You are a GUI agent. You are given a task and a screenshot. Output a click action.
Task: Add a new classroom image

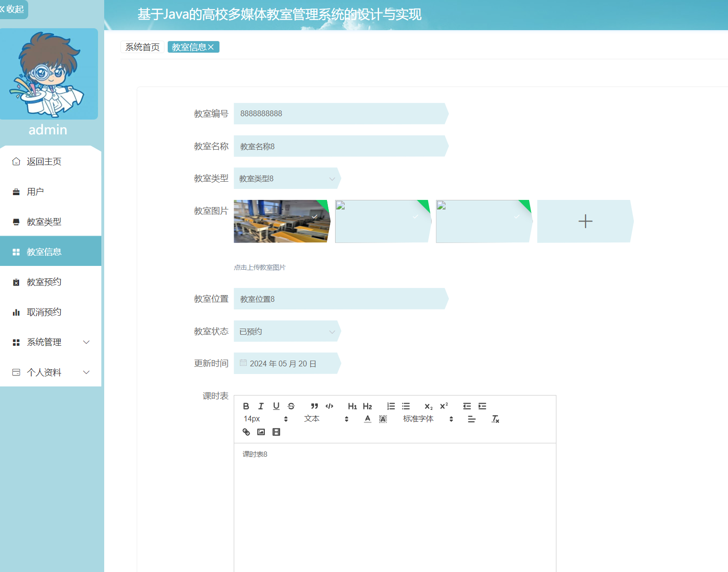pyautogui.click(x=586, y=221)
